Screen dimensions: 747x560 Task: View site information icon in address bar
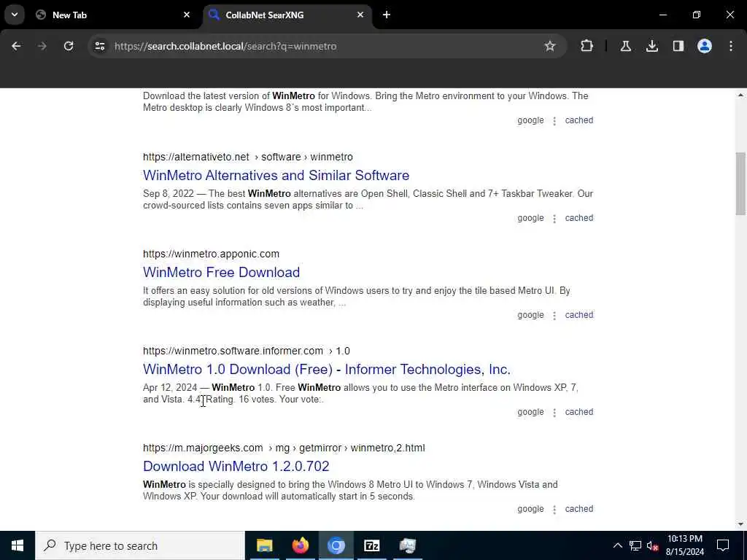pos(99,46)
